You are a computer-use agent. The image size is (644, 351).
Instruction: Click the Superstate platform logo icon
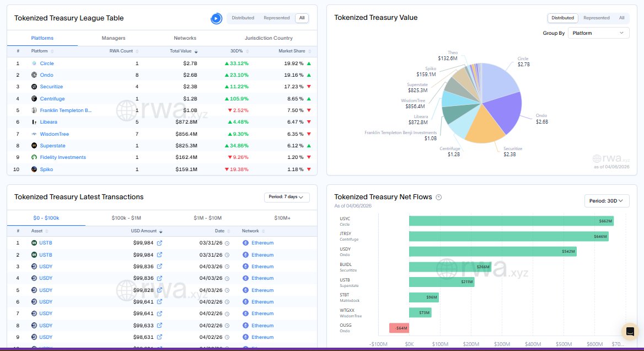coord(34,146)
